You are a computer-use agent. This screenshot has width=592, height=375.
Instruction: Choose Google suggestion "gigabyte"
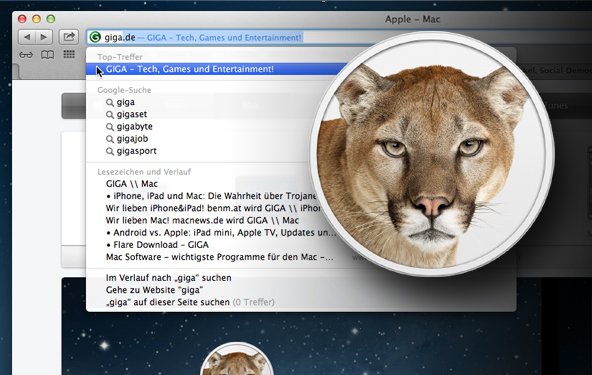pyautogui.click(x=134, y=127)
